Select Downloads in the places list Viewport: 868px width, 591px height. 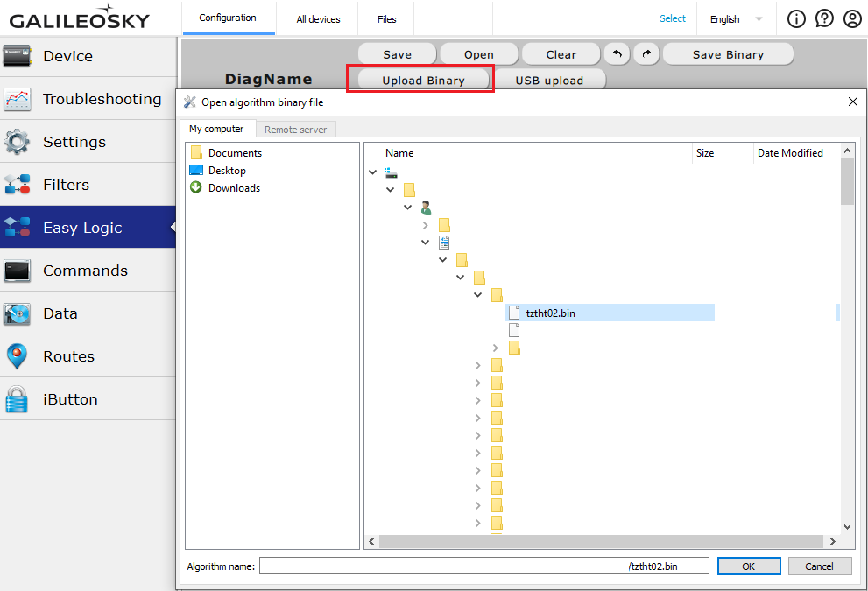click(234, 188)
